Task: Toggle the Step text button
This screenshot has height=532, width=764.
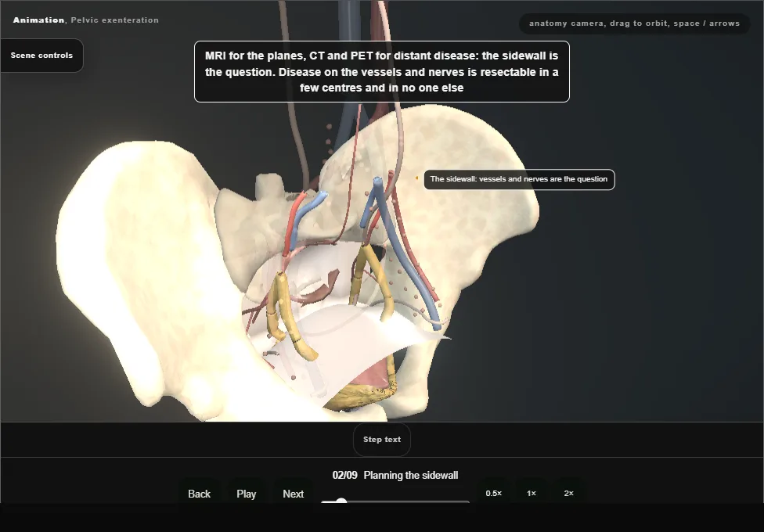Action: 382,440
